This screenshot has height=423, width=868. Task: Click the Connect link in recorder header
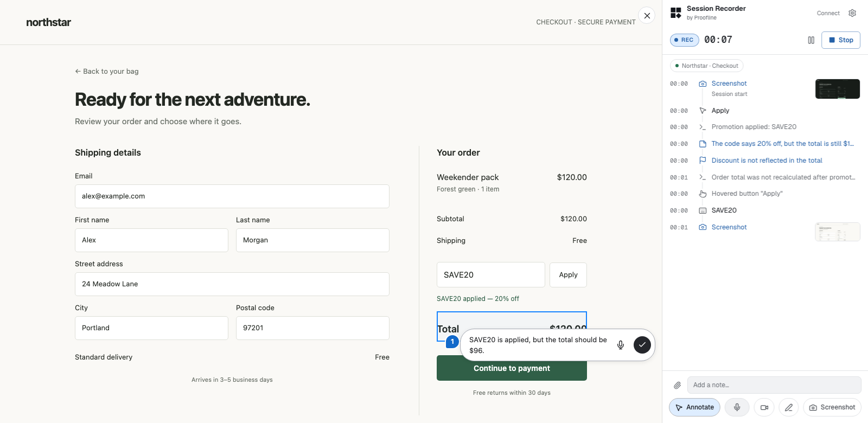pos(828,13)
